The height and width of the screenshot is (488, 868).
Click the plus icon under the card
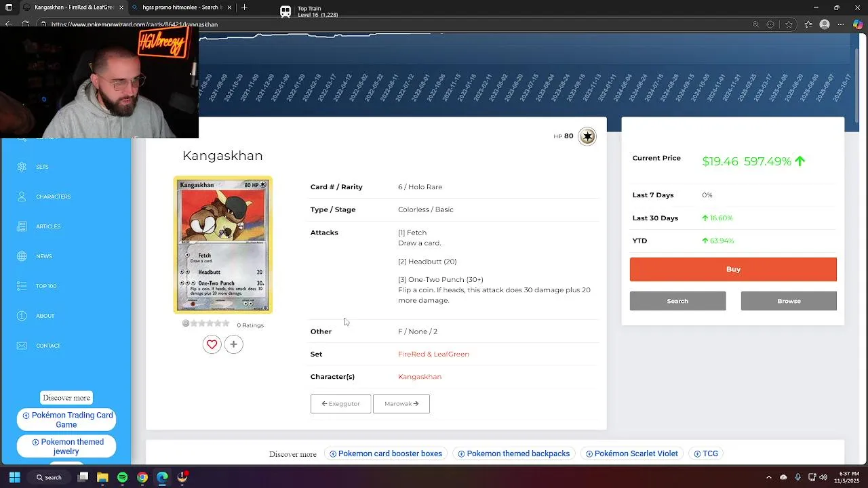pyautogui.click(x=233, y=344)
